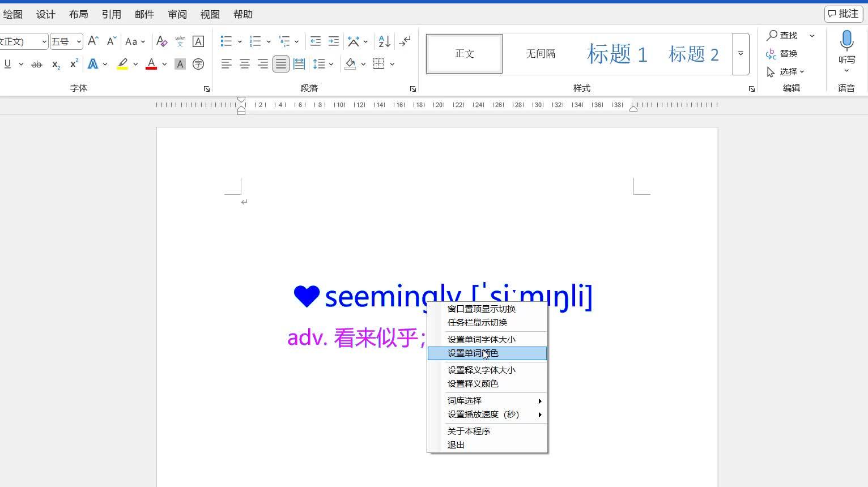Click the 批注 comments button
Screen dimensions: 868x487
pyautogui.click(x=844, y=14)
